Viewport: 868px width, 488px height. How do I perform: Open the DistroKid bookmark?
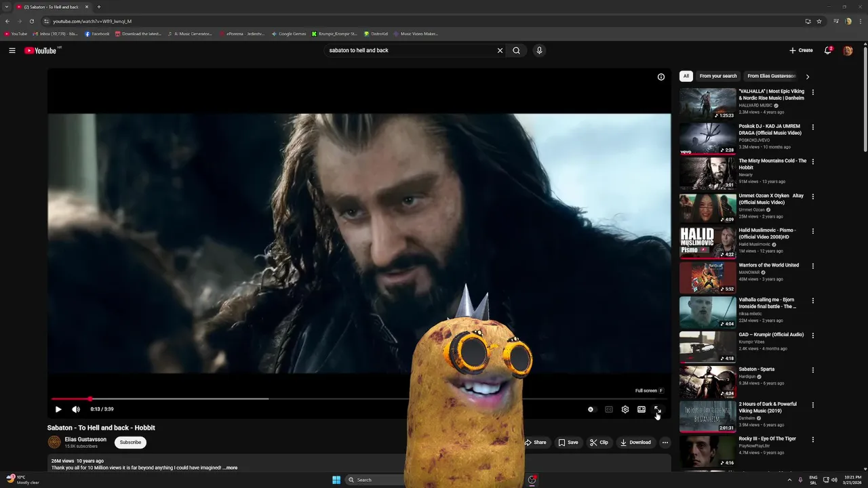pyautogui.click(x=376, y=34)
